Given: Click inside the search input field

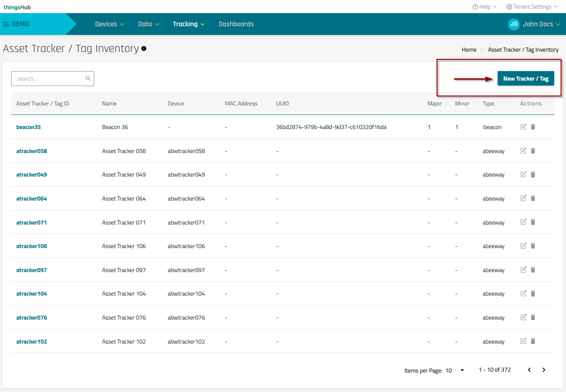Looking at the screenshot, I should pos(45,78).
